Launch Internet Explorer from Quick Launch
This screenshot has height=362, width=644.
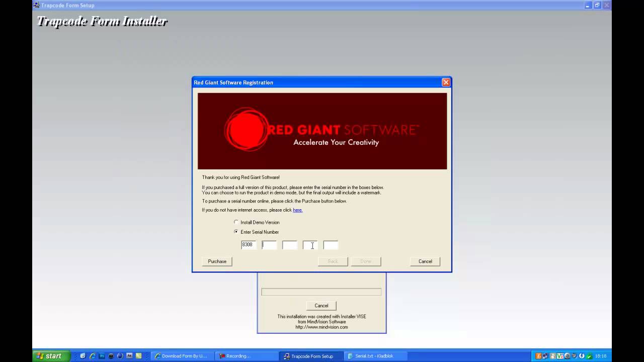click(x=92, y=356)
